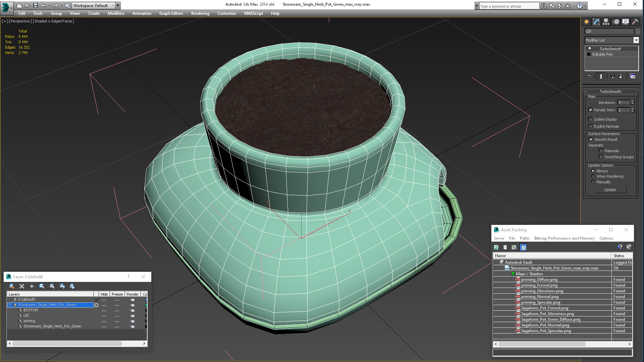Expand Editable Poly in modifier stack

589,54
